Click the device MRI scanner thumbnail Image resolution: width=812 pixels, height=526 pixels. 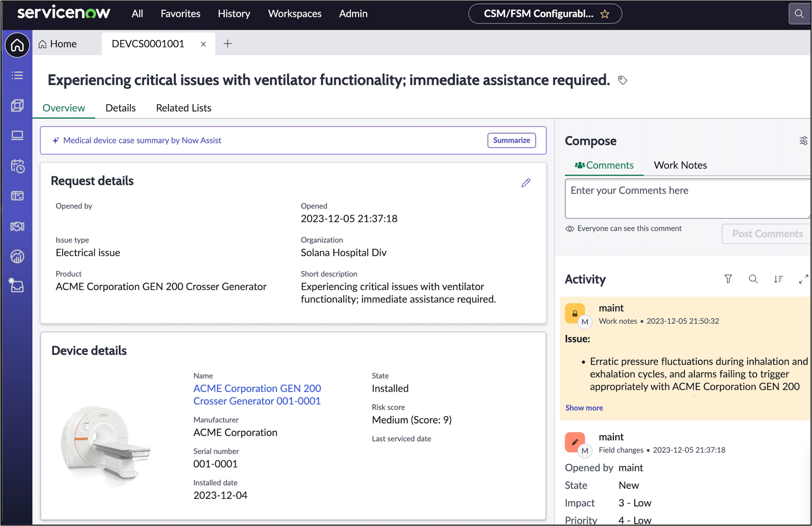[106, 445]
